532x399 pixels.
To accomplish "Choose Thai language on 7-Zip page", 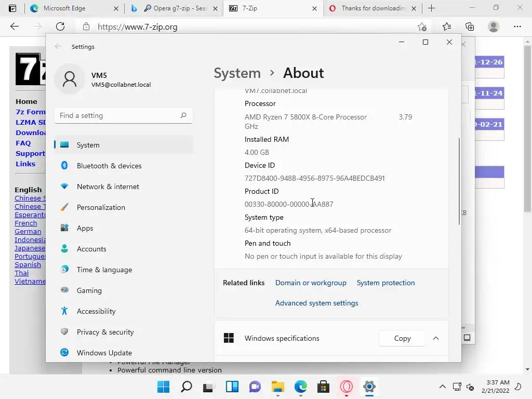I will [x=21, y=273].
